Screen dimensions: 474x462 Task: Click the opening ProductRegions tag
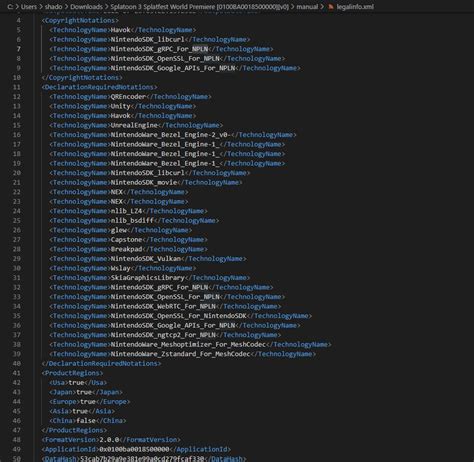point(72,373)
